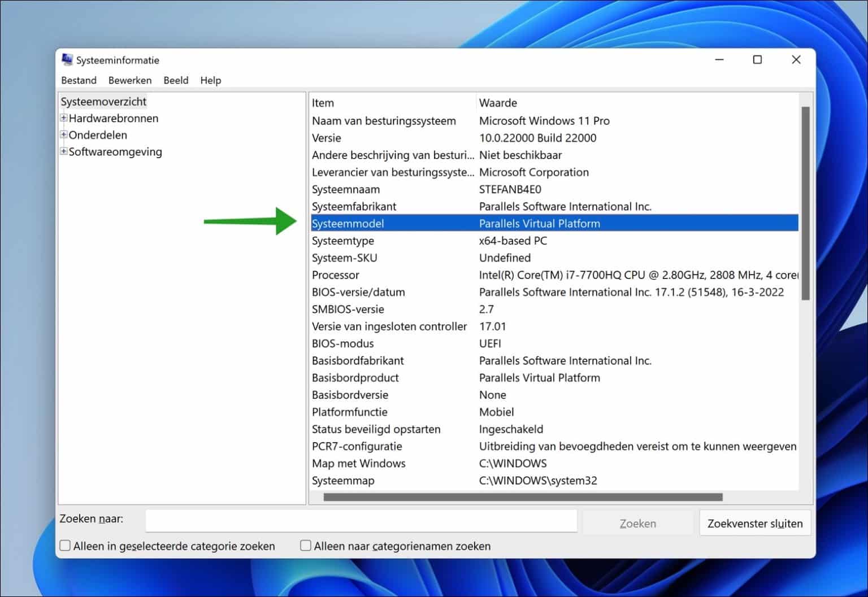Enable Alleen naar categorienamen zoeken checkbox
868x597 pixels.
coord(306,546)
